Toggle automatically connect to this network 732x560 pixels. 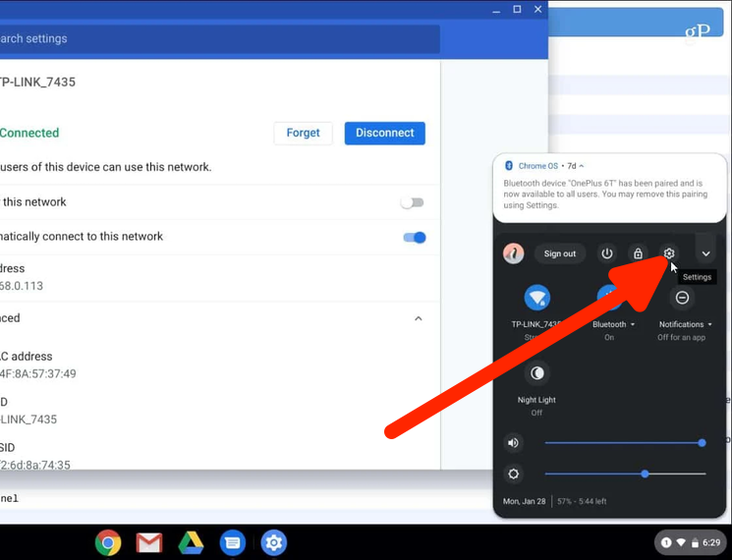[x=414, y=237]
